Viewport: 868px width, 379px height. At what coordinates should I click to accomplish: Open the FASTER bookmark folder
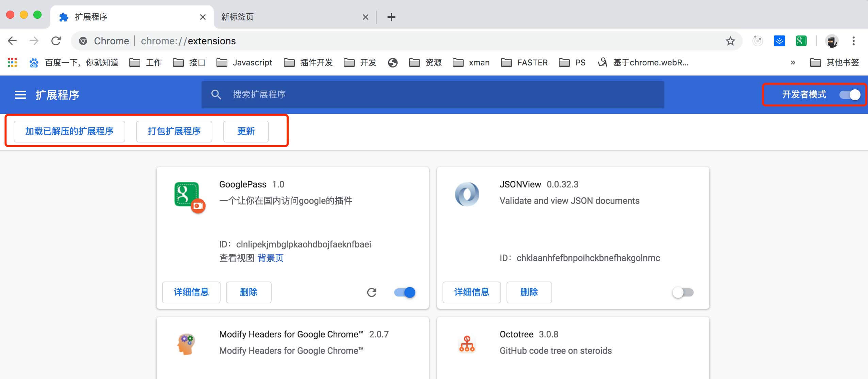[525, 63]
